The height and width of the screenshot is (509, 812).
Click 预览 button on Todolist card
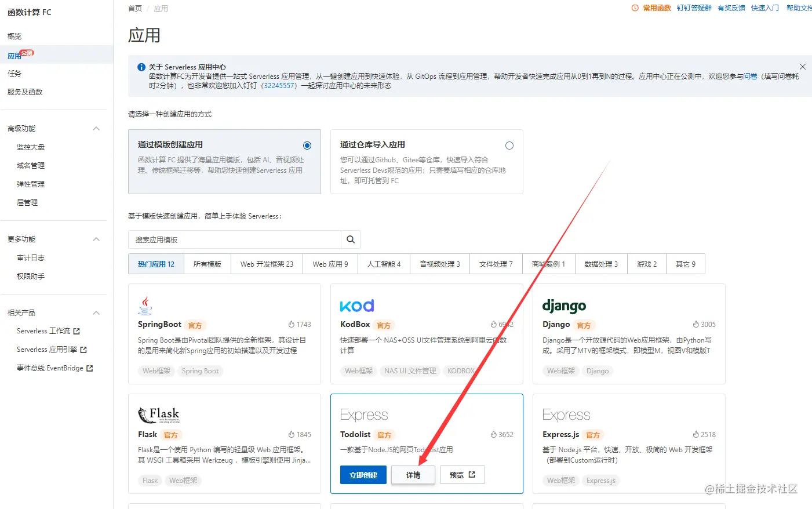coord(463,475)
